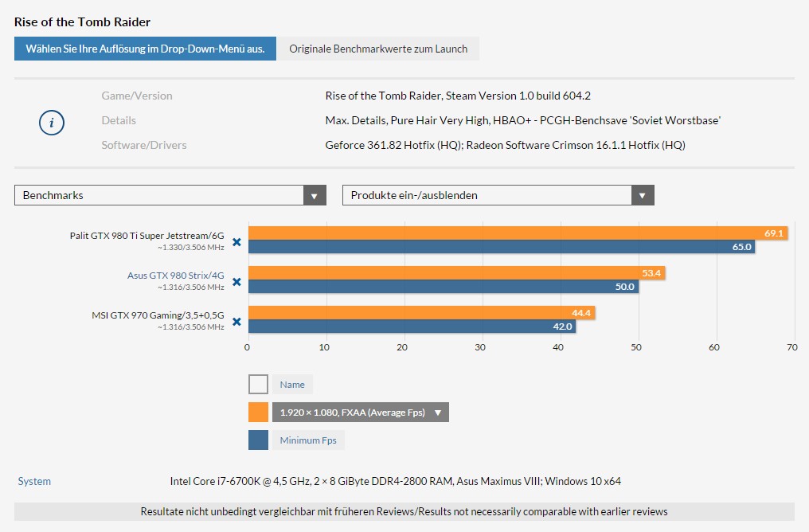Click the blue Minimum Fps swatch
Screen dimensions: 809x532
pos(259,440)
